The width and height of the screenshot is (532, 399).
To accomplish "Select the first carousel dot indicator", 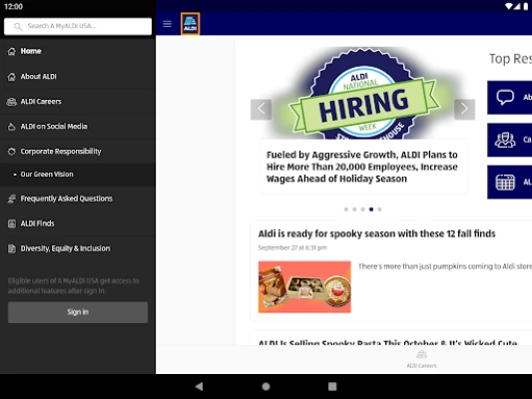I will click(346, 209).
